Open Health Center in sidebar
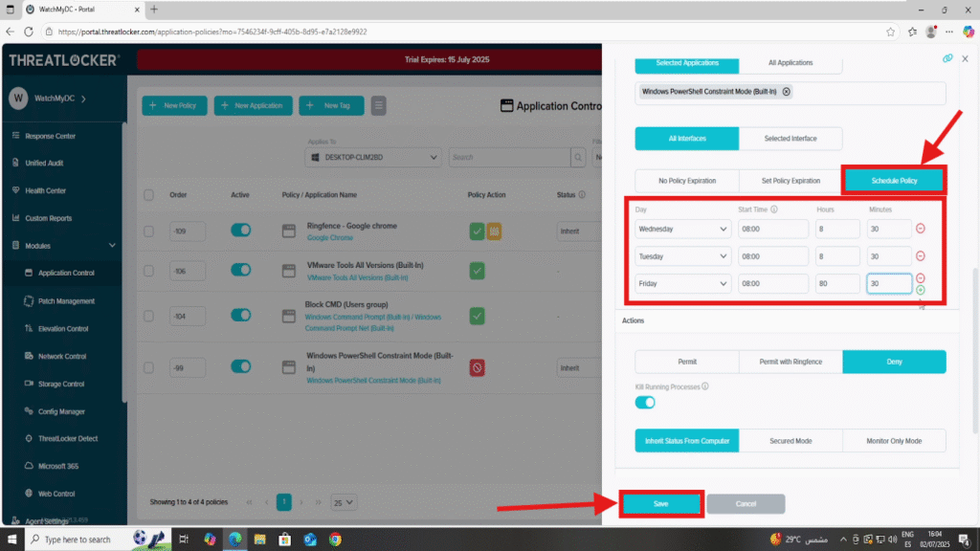Viewport: 980px width, 551px height. point(45,190)
